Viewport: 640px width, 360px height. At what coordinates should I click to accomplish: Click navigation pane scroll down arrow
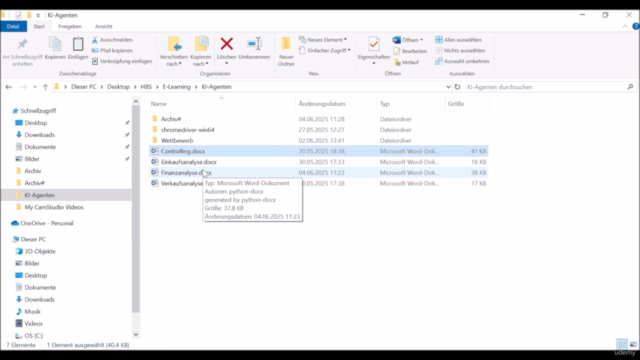coord(136,335)
